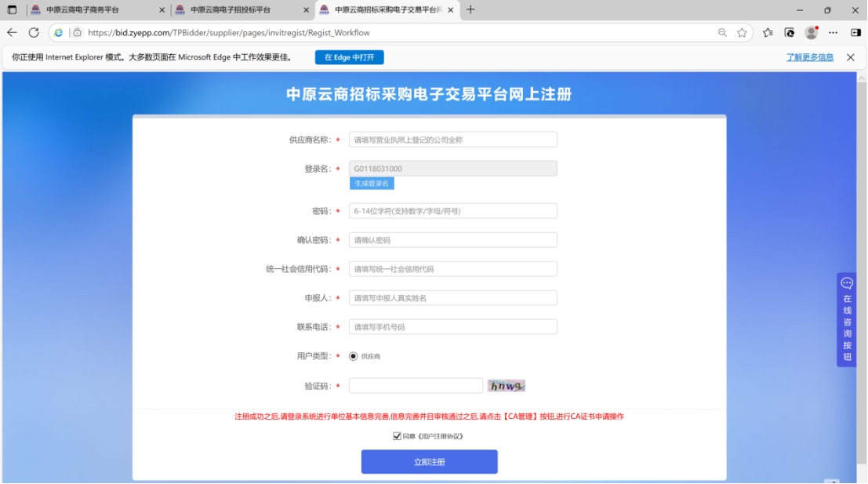Image resolution: width=868 pixels, height=484 pixels.
Task: Click the Internet Explorer mode indicator icon
Action: [58, 33]
